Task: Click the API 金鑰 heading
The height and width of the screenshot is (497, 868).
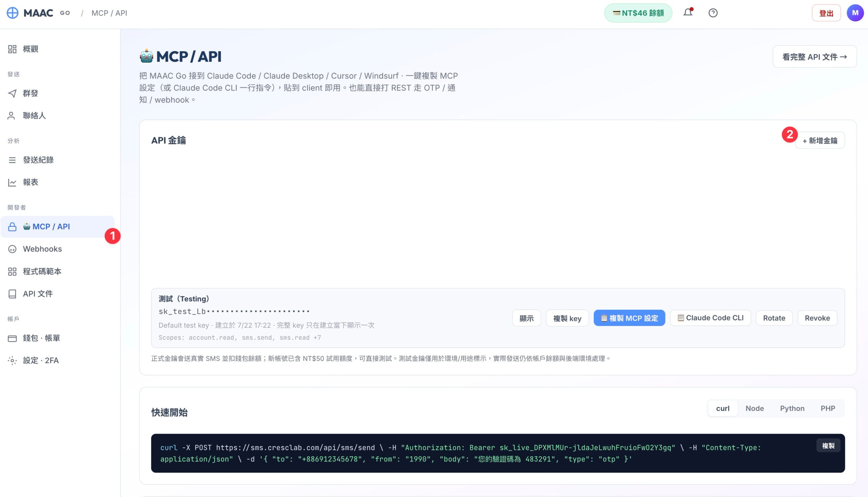Action: 169,141
